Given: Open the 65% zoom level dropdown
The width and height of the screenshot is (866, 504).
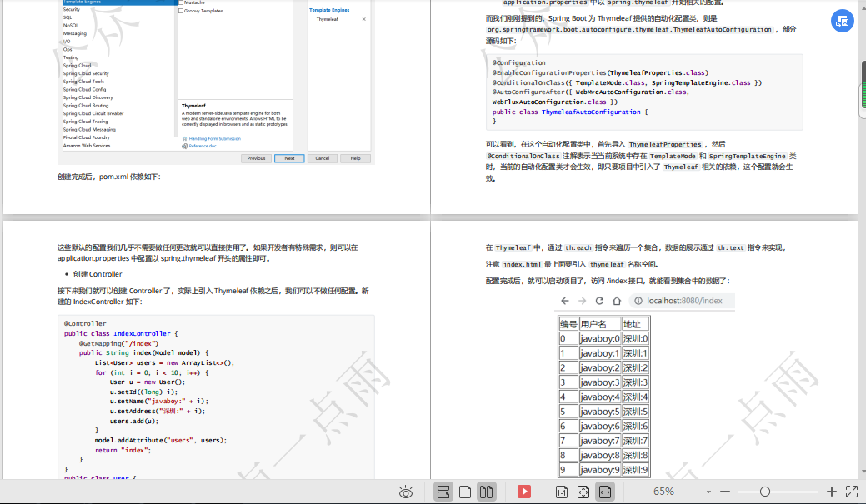Looking at the screenshot, I should tap(708, 492).
